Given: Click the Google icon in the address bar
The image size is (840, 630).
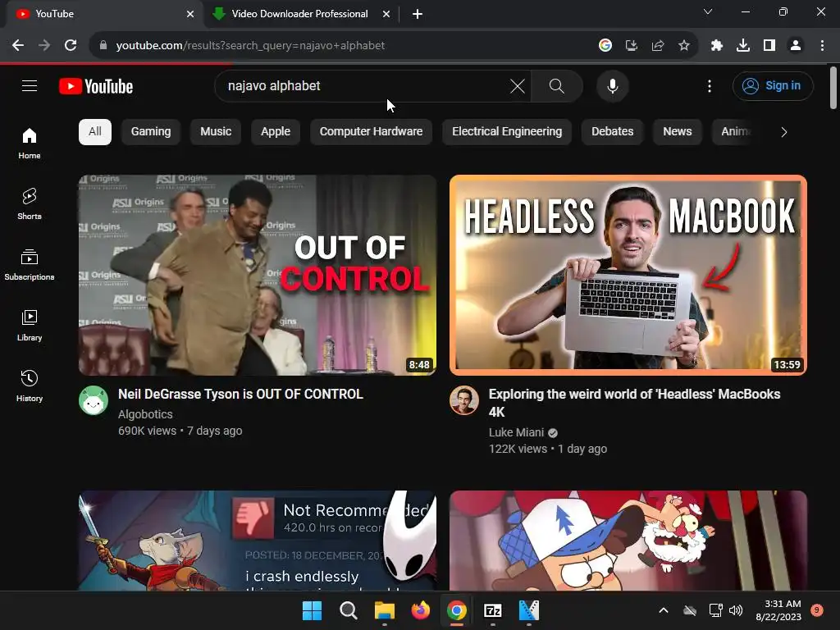Looking at the screenshot, I should tap(605, 46).
